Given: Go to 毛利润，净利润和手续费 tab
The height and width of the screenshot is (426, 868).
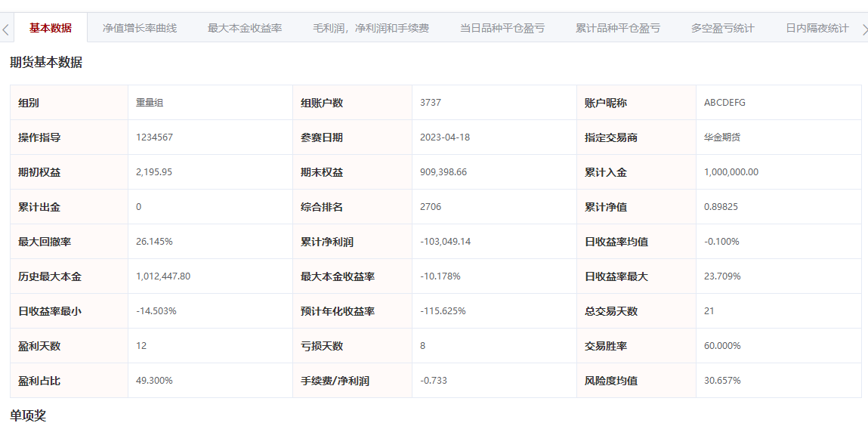Looking at the screenshot, I should (371, 28).
